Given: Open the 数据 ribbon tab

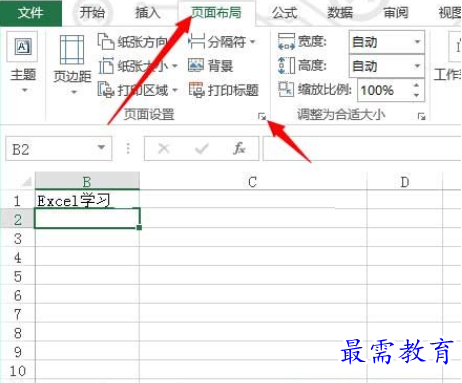Looking at the screenshot, I should click(x=340, y=13).
